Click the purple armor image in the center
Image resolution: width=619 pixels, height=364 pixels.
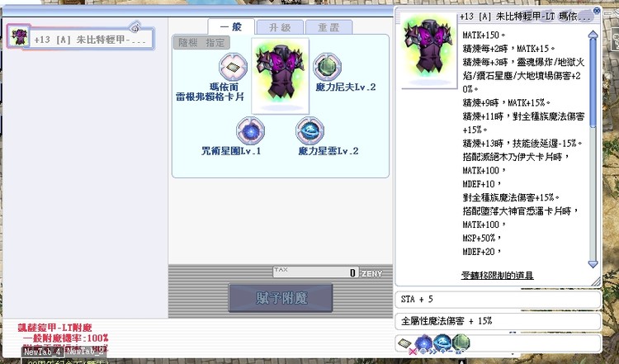click(279, 76)
